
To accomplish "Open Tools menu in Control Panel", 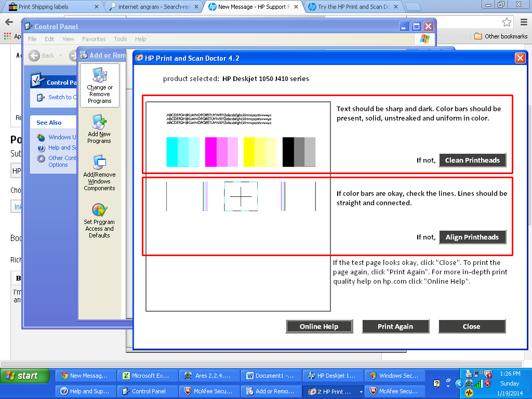I will (x=121, y=39).
